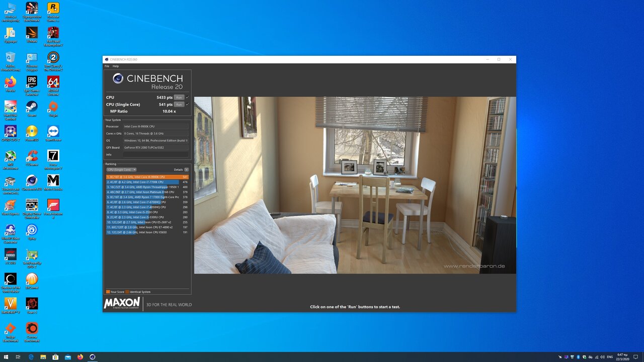Open Forza Motorsport 7 shortcut
The width and height of the screenshot is (644, 362).
coord(53,159)
